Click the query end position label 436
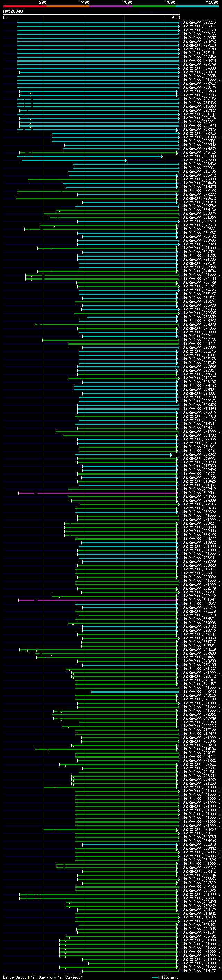The width and height of the screenshot is (222, 980). tap(175, 17)
